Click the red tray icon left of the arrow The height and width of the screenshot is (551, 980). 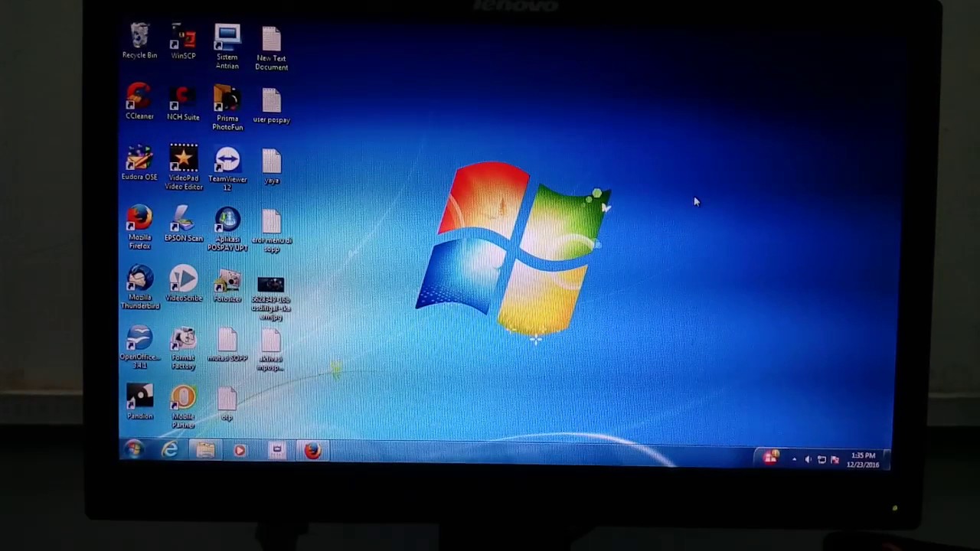770,458
